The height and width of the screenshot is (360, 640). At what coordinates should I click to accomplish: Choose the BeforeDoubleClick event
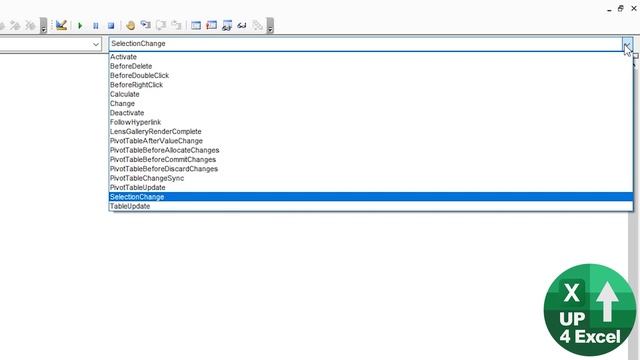point(371,76)
